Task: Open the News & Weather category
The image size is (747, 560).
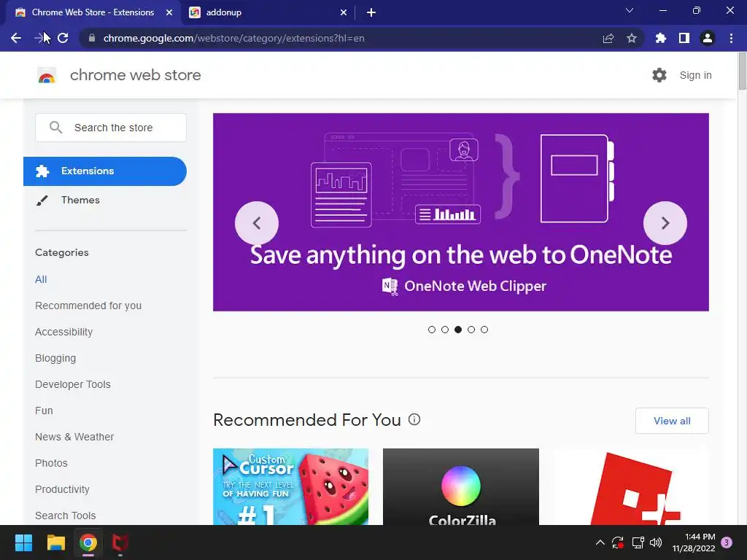Action: coord(74,437)
